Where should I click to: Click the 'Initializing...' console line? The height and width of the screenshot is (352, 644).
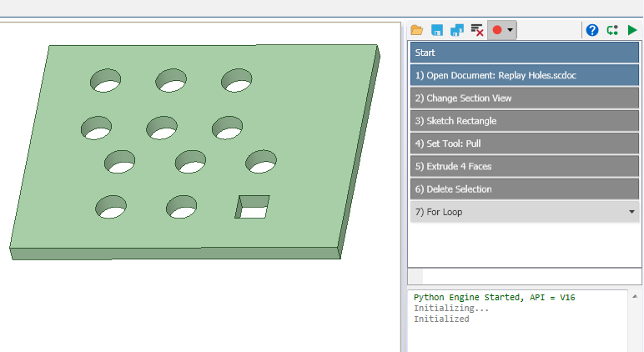click(x=451, y=308)
